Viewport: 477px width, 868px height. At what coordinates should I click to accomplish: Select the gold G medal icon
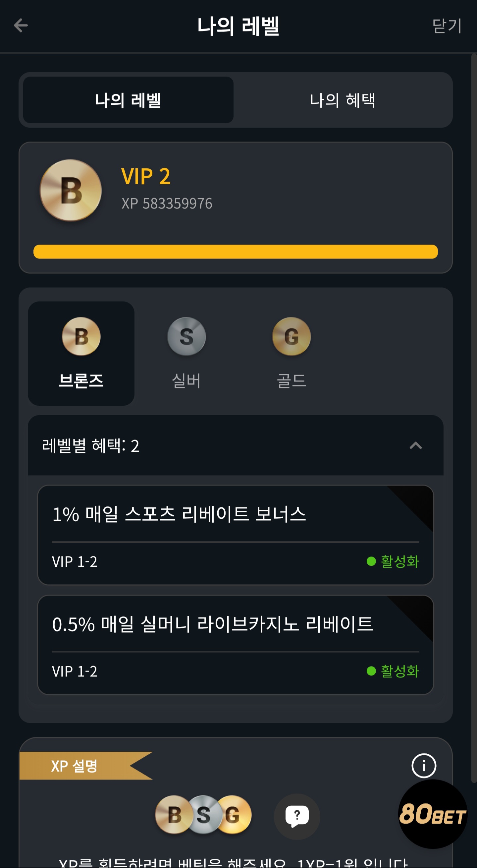[291, 336]
